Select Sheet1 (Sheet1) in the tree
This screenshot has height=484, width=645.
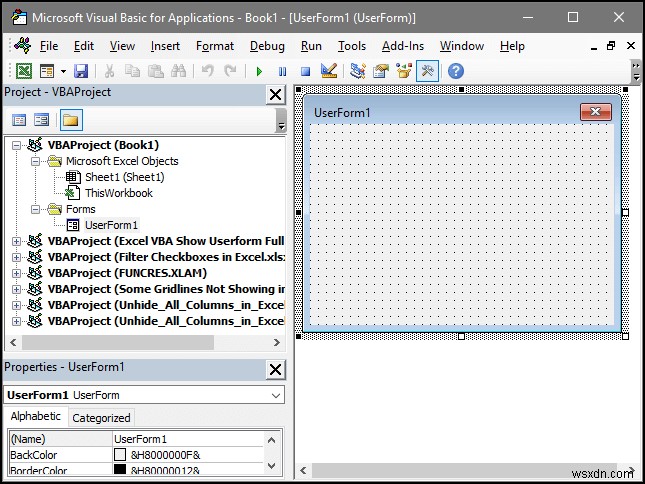coord(125,177)
